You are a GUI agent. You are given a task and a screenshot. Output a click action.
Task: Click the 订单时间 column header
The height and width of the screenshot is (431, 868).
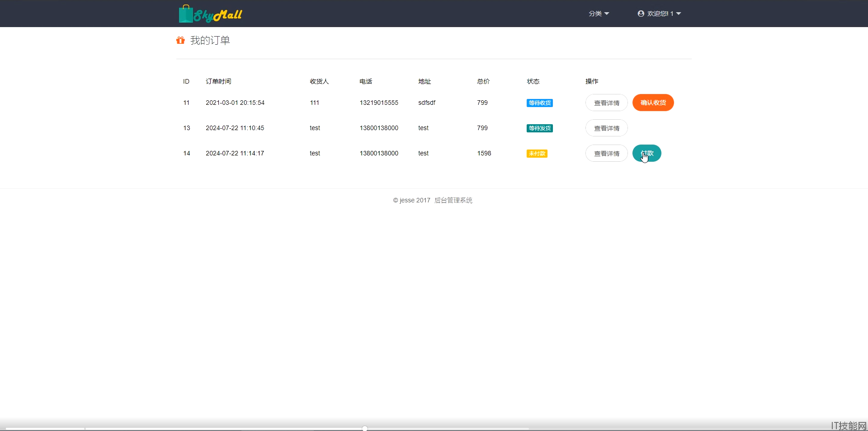click(x=218, y=81)
